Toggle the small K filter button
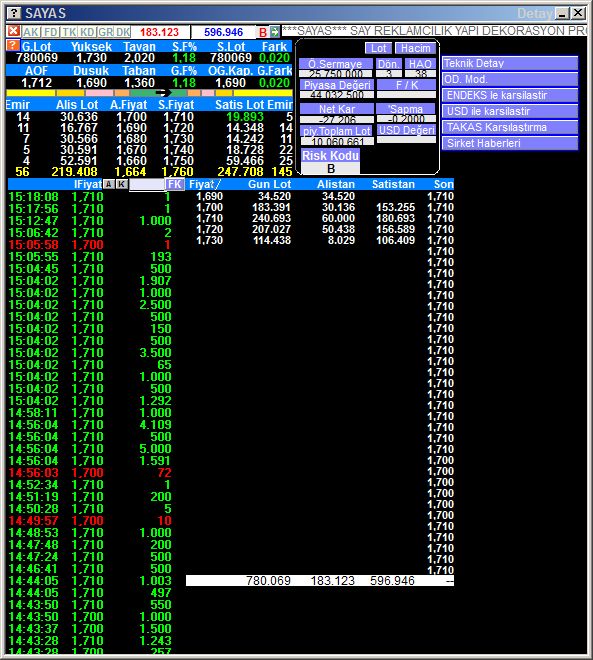Image resolution: width=593 pixels, height=660 pixels. pyautogui.click(x=122, y=184)
